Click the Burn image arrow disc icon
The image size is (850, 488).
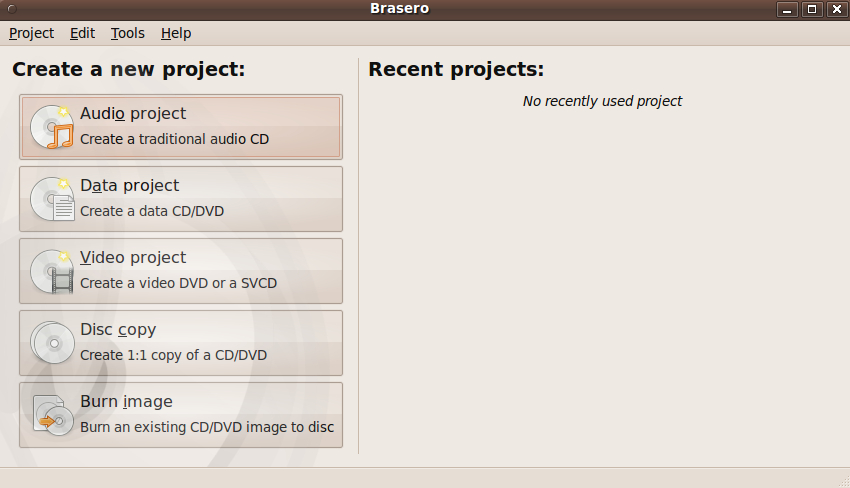click(x=53, y=415)
